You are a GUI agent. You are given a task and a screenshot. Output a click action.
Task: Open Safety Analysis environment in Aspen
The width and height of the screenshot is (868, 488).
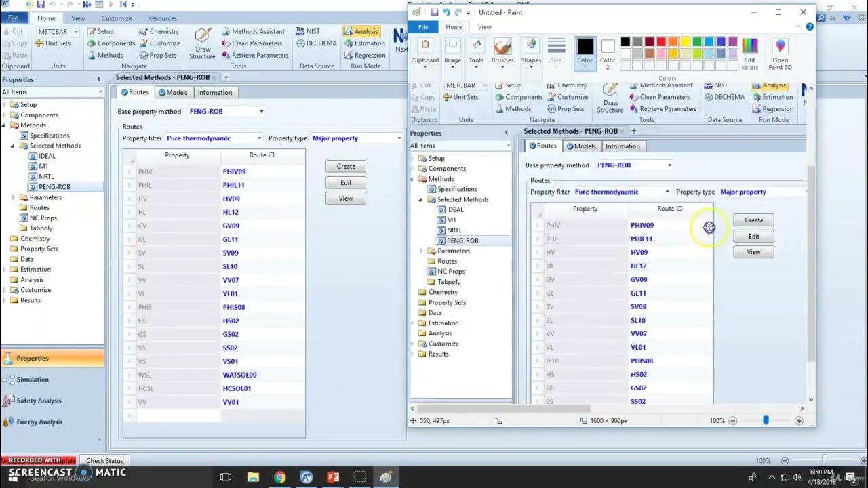point(52,401)
